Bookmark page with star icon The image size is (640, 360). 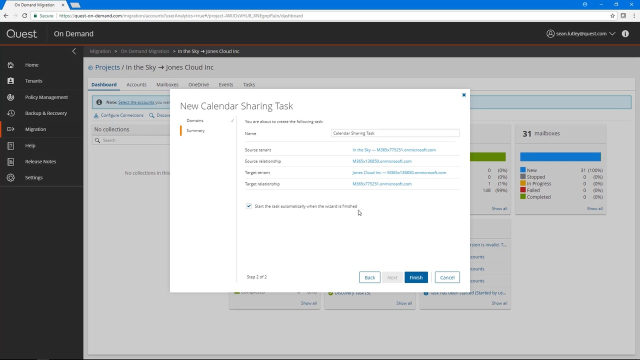click(612, 16)
